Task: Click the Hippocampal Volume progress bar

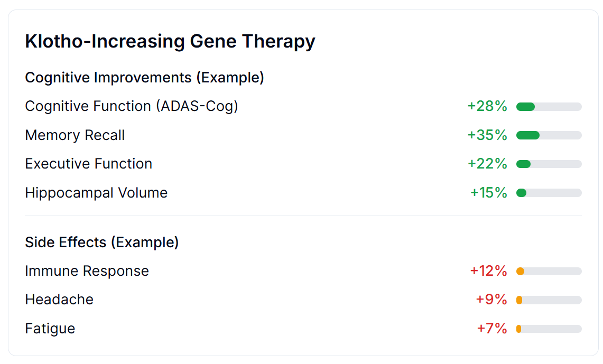Action: click(549, 193)
